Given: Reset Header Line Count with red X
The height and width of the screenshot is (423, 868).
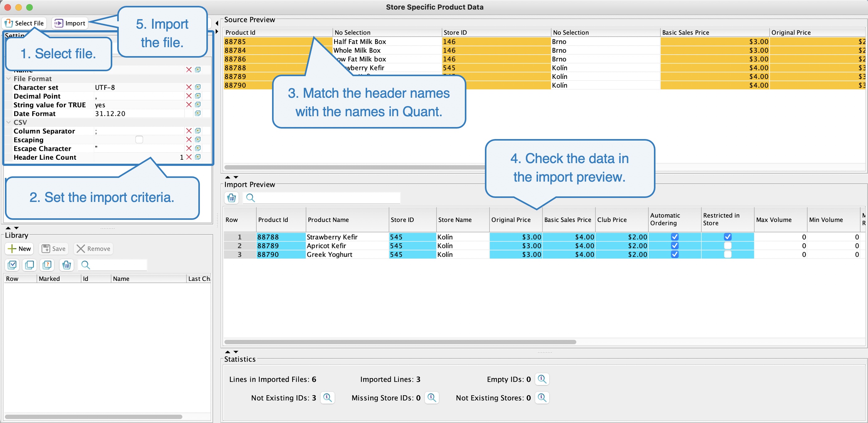Looking at the screenshot, I should [189, 157].
